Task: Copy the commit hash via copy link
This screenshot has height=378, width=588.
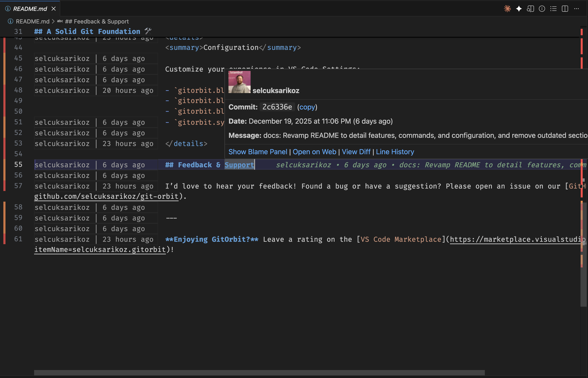Action: pos(308,107)
